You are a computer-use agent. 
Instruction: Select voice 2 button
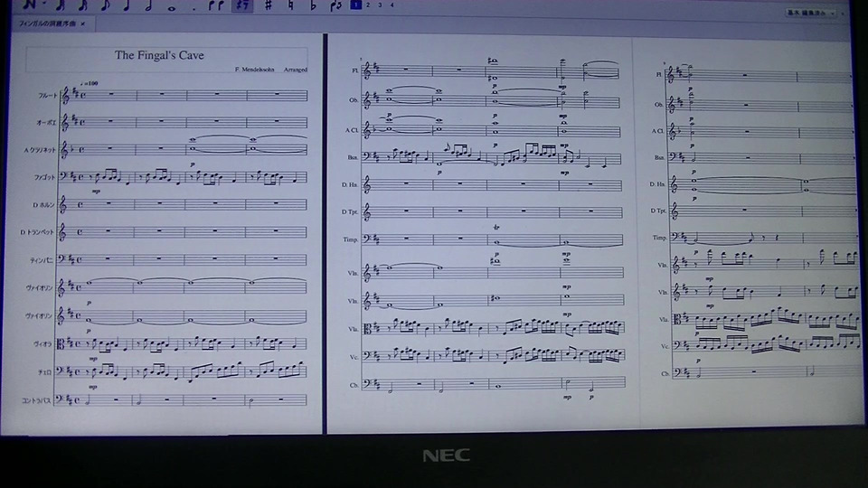368,5
